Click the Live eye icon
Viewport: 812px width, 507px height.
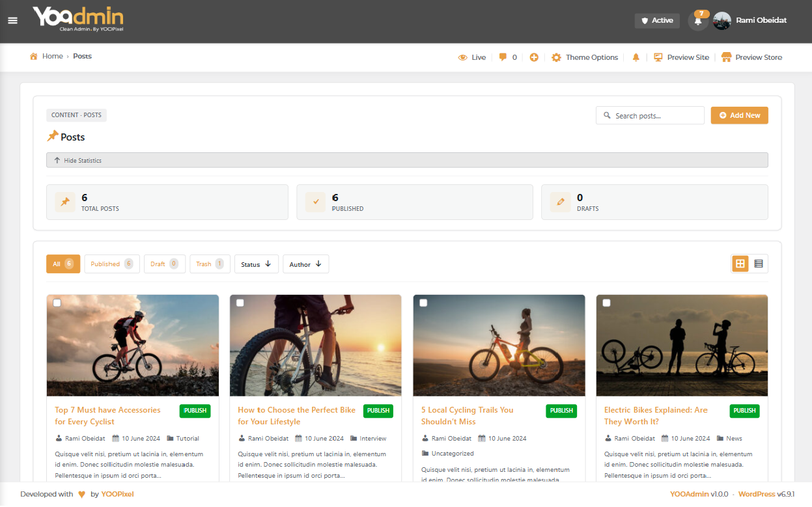(463, 57)
